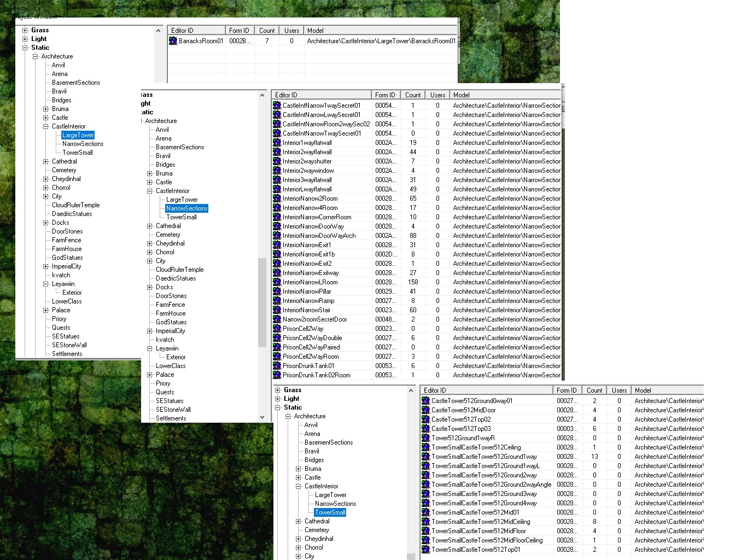The width and height of the screenshot is (747, 560).
Task: Select TowerSmall in the bottom tree
Action: tap(330, 512)
